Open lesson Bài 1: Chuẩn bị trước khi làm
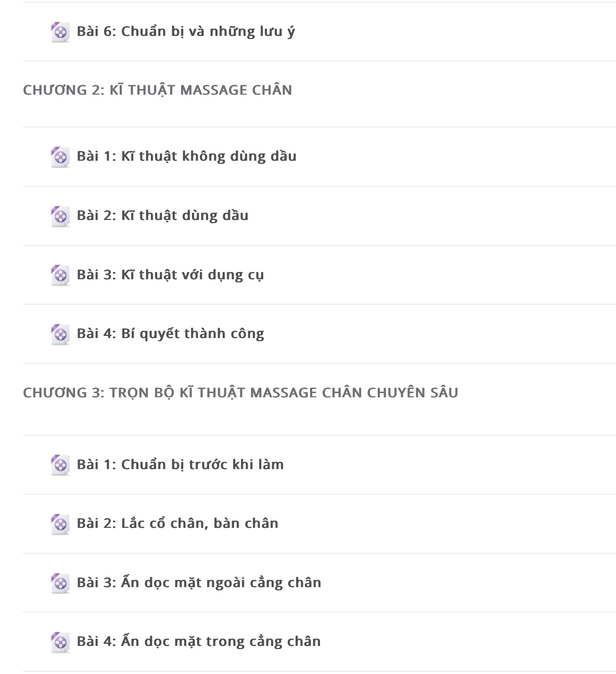 point(181,464)
